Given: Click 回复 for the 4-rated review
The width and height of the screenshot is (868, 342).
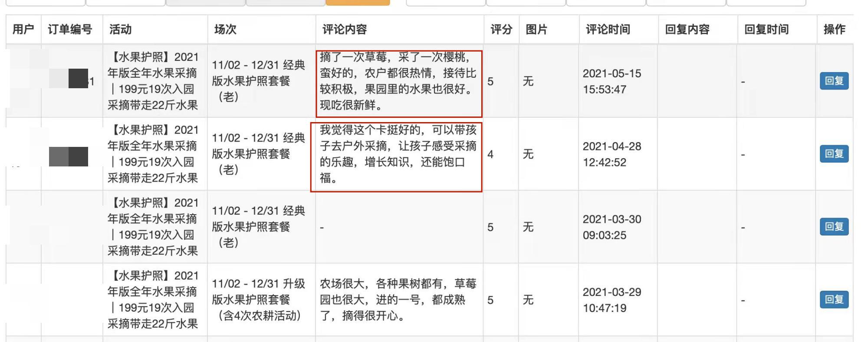Looking at the screenshot, I should [x=834, y=154].
